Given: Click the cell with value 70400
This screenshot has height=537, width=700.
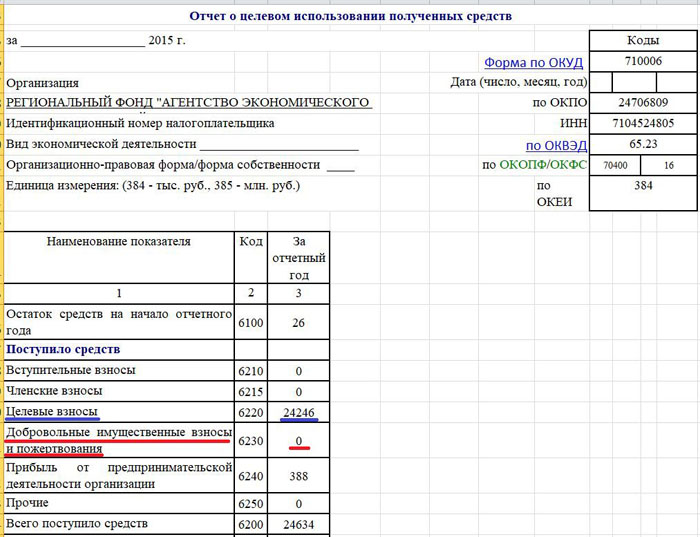Looking at the screenshot, I should [616, 165].
